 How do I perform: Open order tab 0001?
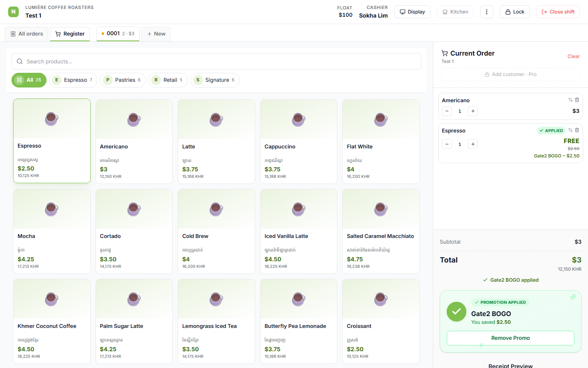118,34
